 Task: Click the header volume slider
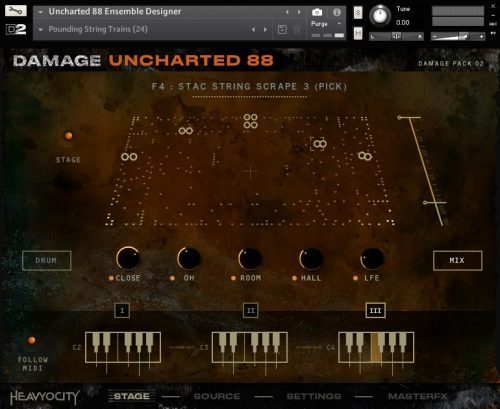coord(458,36)
